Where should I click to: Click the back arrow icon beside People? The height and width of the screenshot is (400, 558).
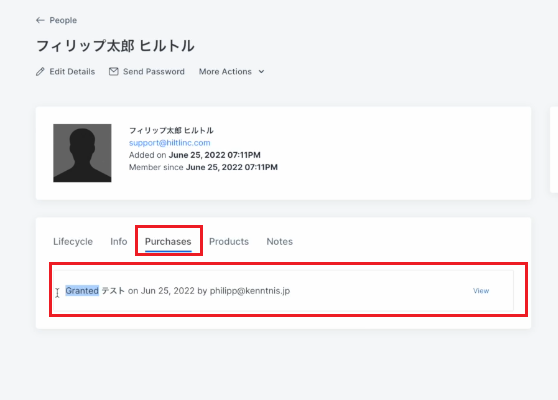pos(40,20)
